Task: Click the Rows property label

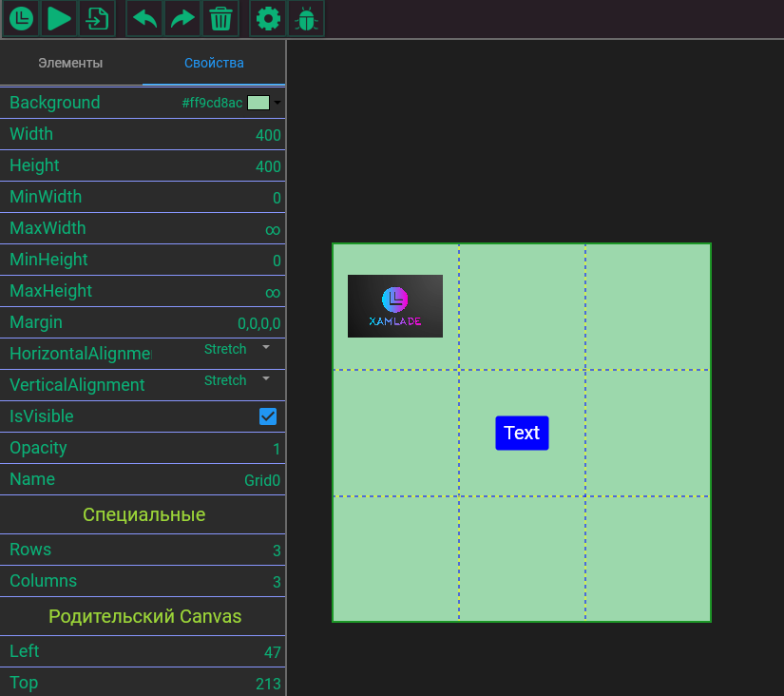Action: [x=30, y=550]
